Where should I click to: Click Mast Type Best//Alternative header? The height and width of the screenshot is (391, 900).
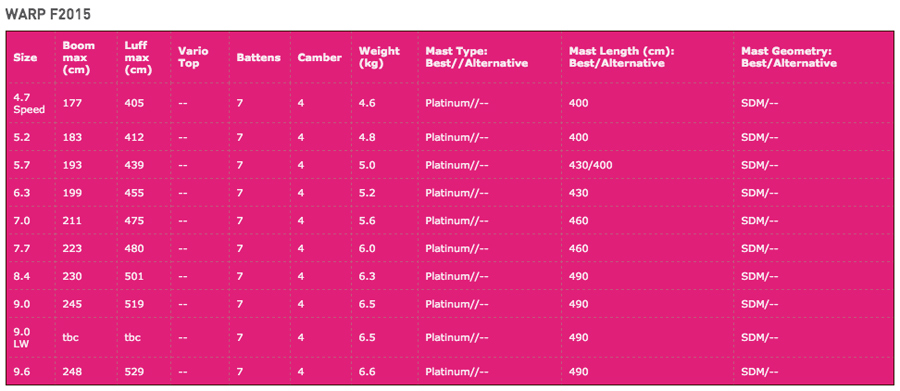476,57
